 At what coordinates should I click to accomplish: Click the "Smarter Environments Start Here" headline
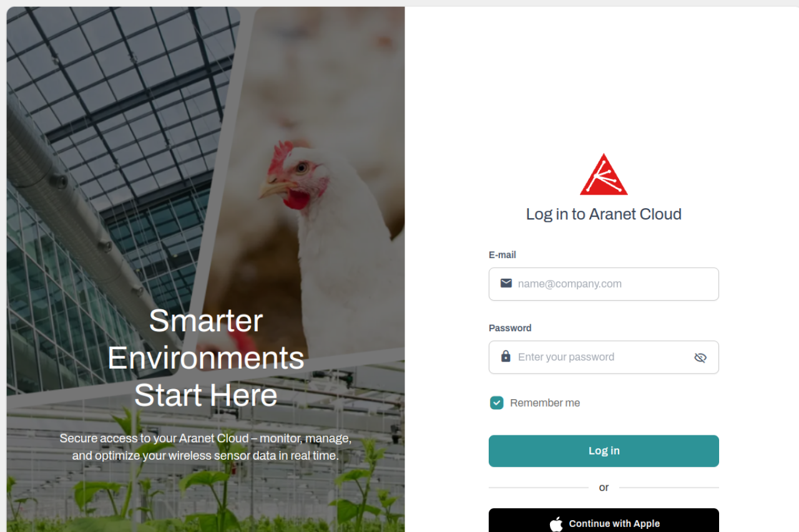click(206, 357)
